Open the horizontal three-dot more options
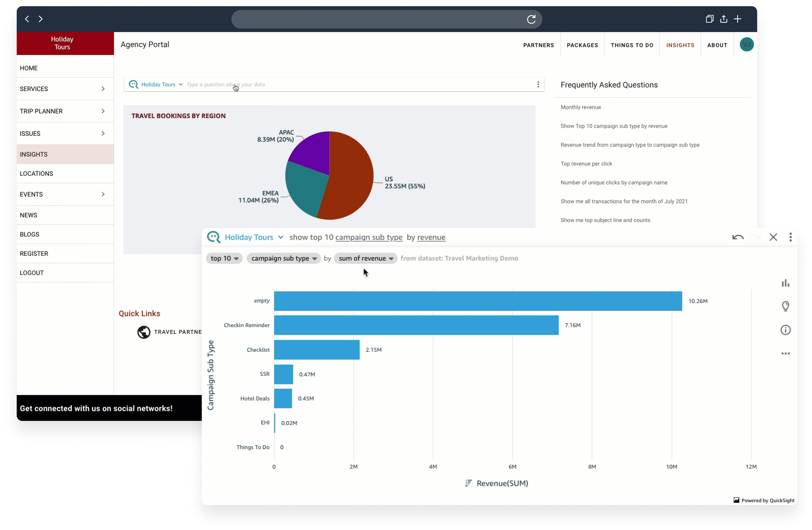 [x=785, y=354]
